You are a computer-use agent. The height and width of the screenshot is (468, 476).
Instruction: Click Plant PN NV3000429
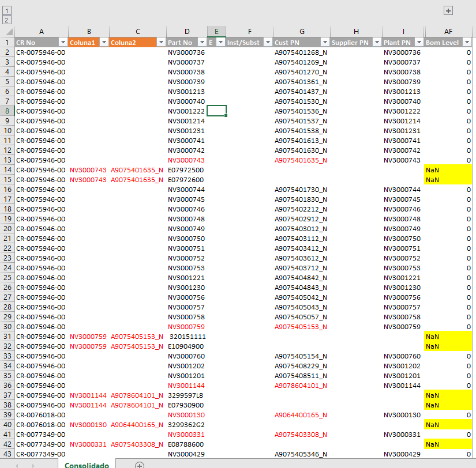tap(402, 454)
